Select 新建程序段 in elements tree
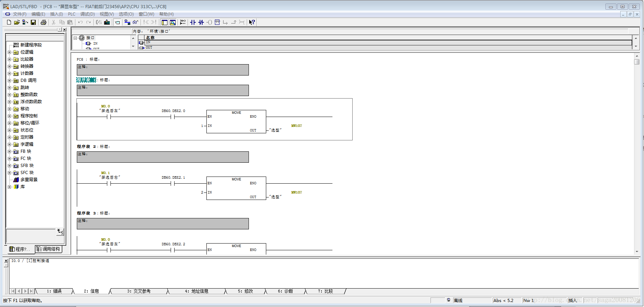The height and width of the screenshot is (307, 644). click(31, 45)
